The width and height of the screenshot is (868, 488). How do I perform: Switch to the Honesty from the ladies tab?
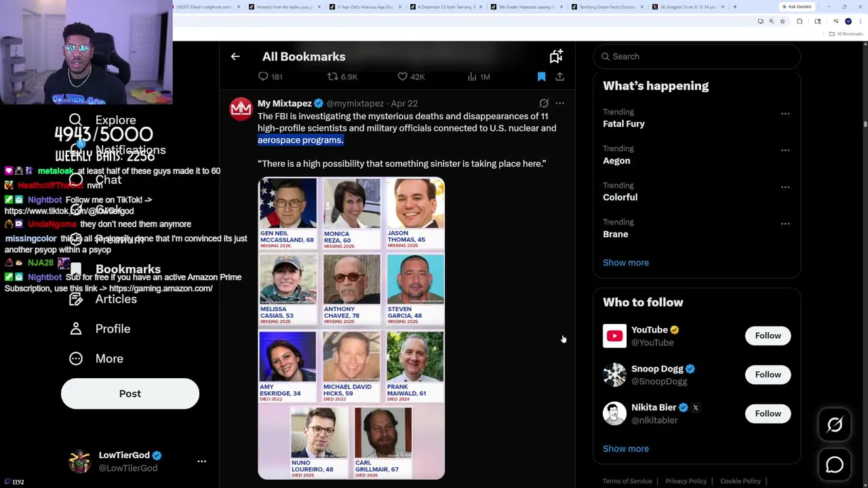283,7
